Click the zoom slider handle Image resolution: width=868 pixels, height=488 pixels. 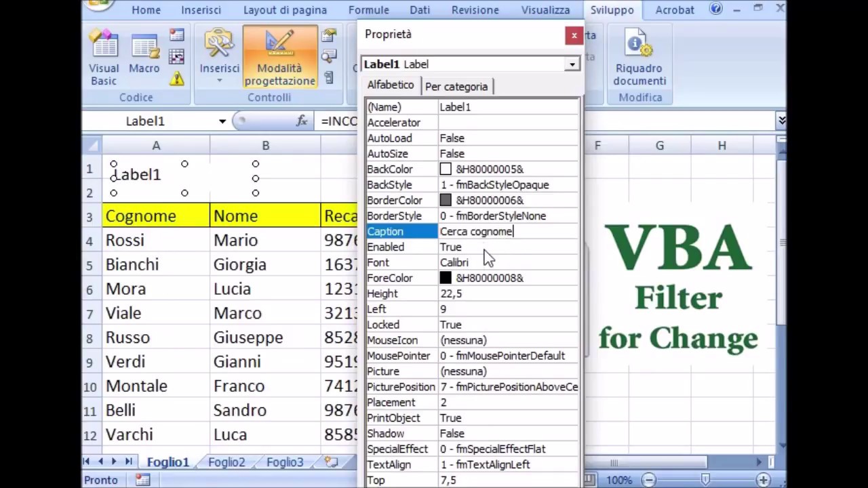(x=706, y=480)
